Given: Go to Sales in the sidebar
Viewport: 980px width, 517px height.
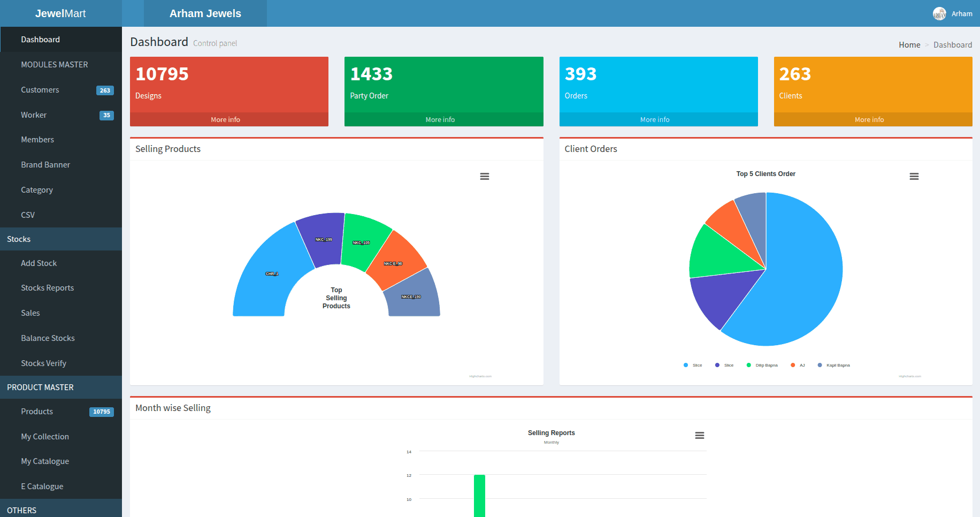Looking at the screenshot, I should 61,313.
